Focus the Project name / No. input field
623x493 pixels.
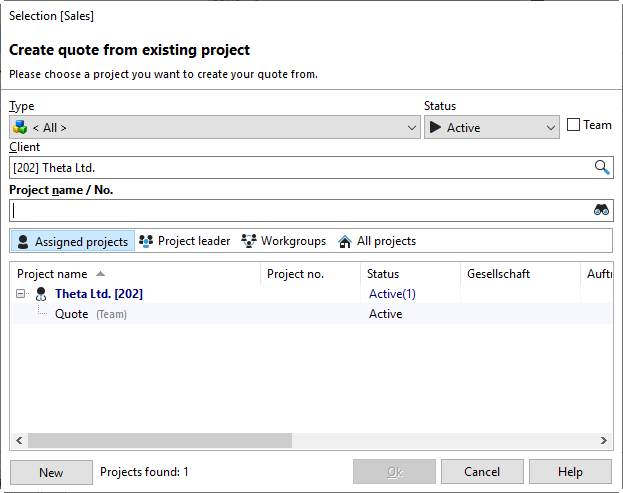(300, 210)
